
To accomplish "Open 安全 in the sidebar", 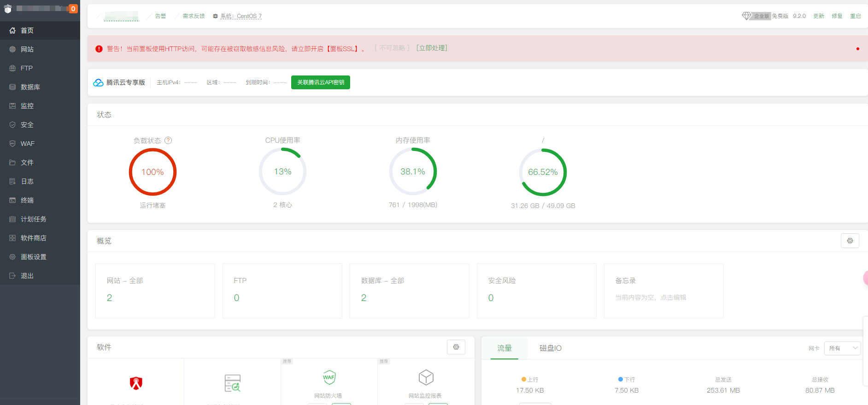I will pos(40,125).
